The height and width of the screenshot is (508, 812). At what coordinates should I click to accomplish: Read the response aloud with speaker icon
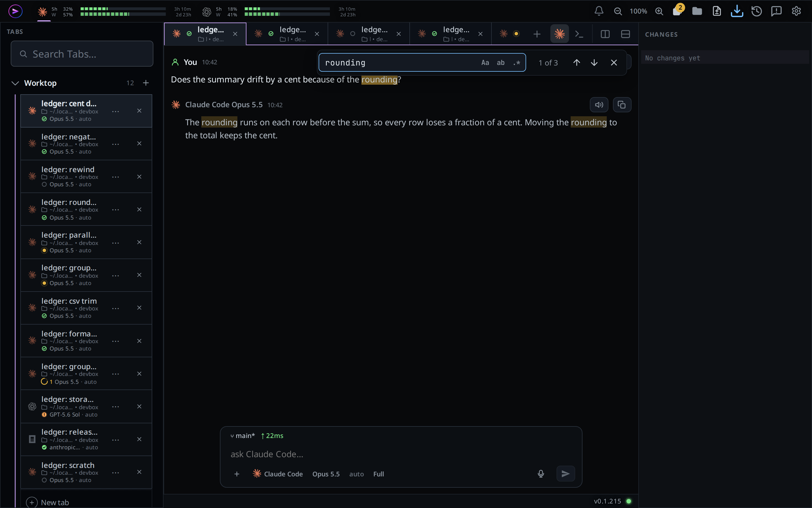point(599,105)
